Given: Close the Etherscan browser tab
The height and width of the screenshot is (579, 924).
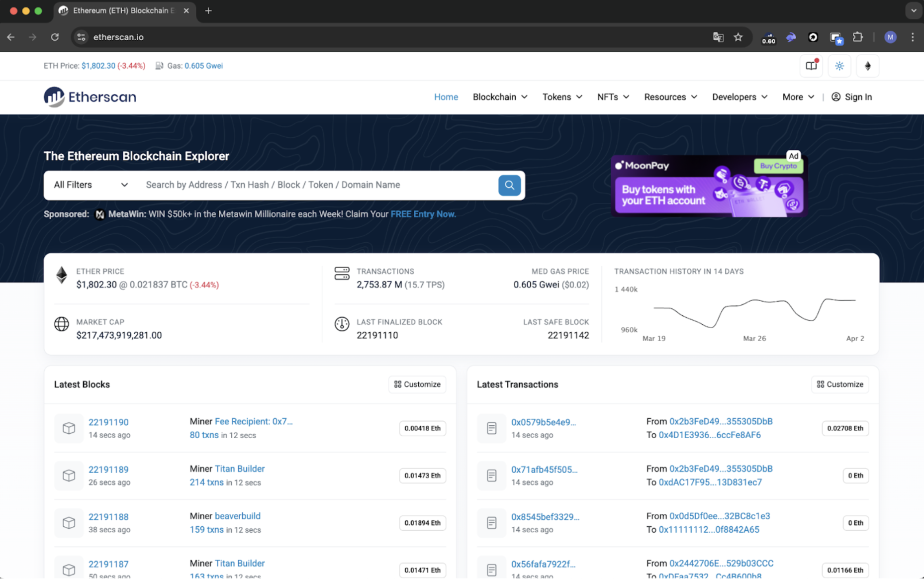Looking at the screenshot, I should point(186,10).
